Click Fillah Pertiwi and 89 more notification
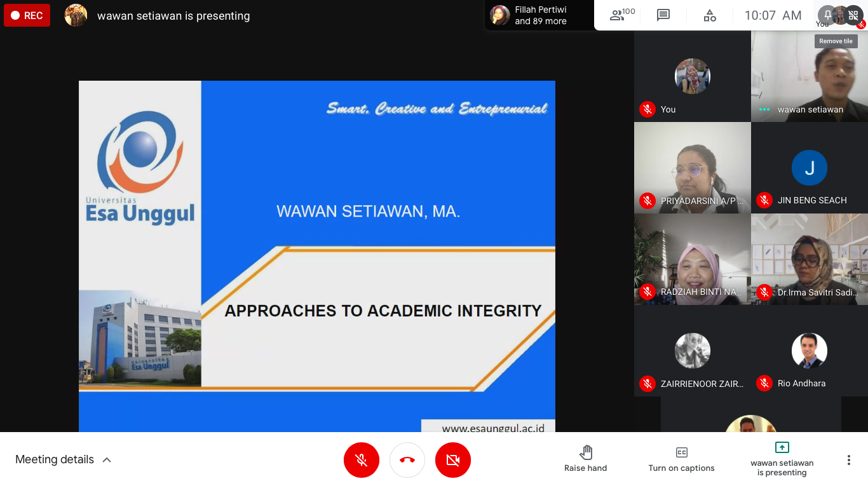 (539, 15)
